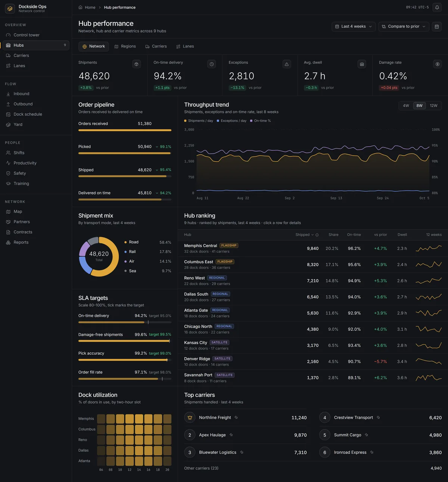
Task: Switch to the Lanes tab
Action: 185,46
